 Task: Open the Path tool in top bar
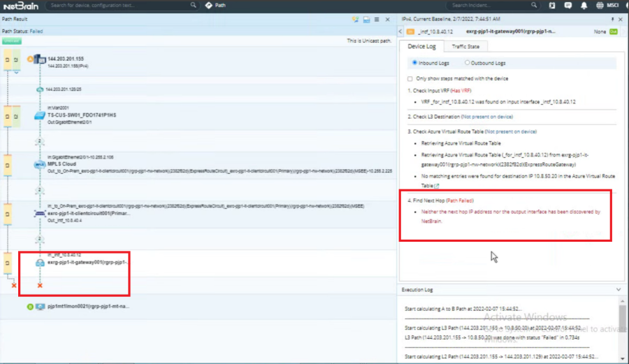(x=216, y=5)
